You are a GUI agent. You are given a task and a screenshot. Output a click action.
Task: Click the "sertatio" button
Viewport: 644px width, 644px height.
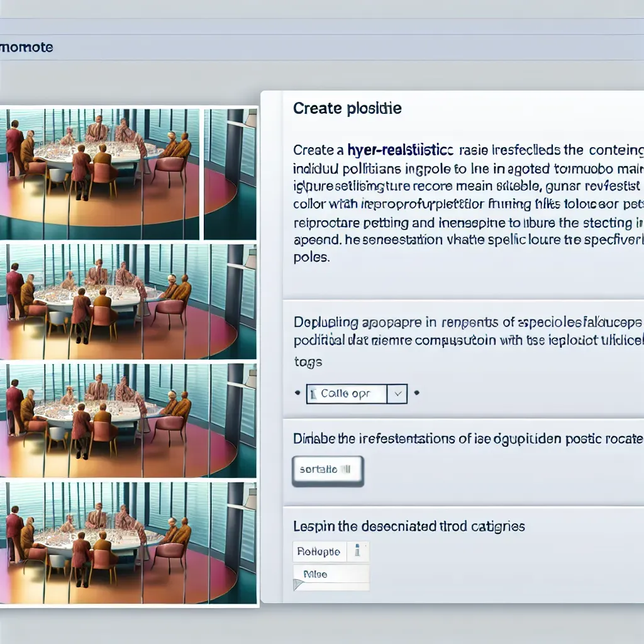coord(328,470)
